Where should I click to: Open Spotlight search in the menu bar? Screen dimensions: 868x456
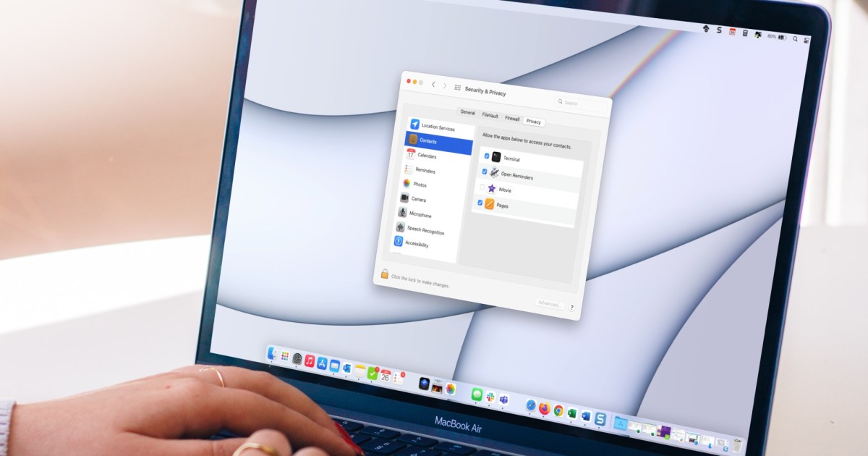tap(795, 38)
